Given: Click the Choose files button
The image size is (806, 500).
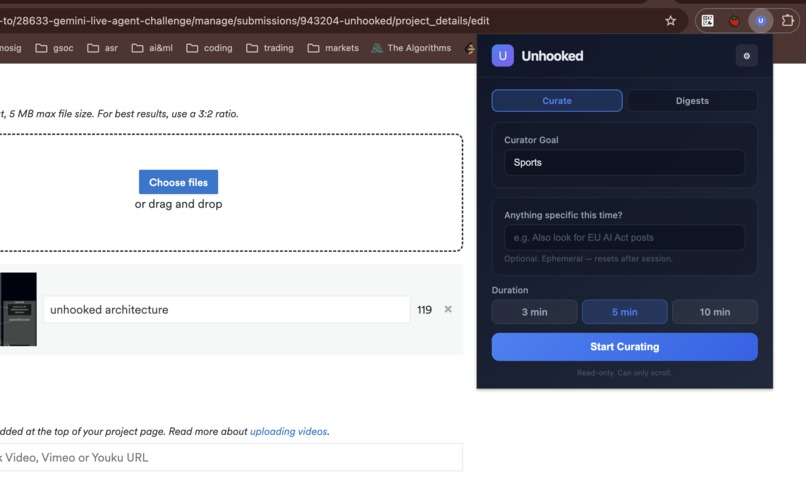Looking at the screenshot, I should click(178, 182).
